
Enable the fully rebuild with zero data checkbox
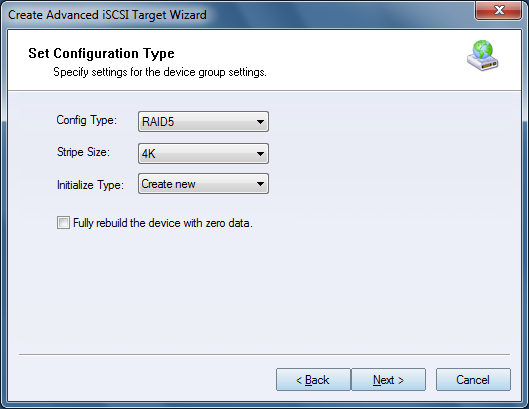(63, 223)
